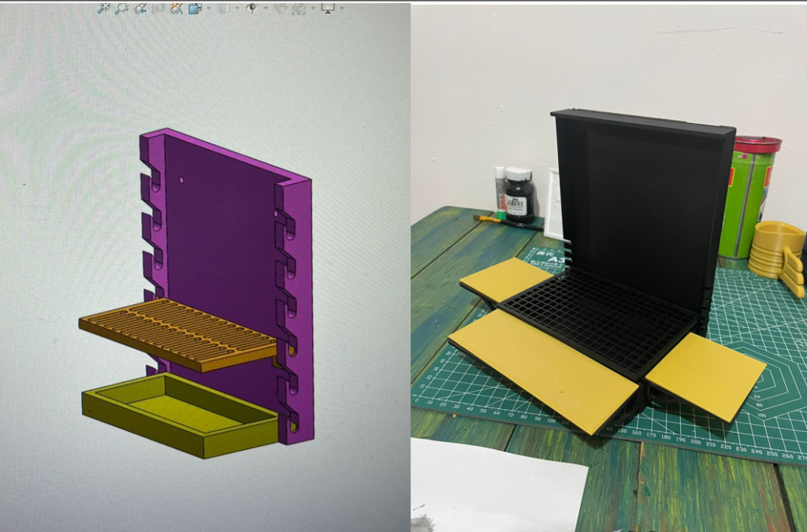Select the Zoom to Area magnifier tool
The width and height of the screenshot is (807, 532).
point(122,8)
